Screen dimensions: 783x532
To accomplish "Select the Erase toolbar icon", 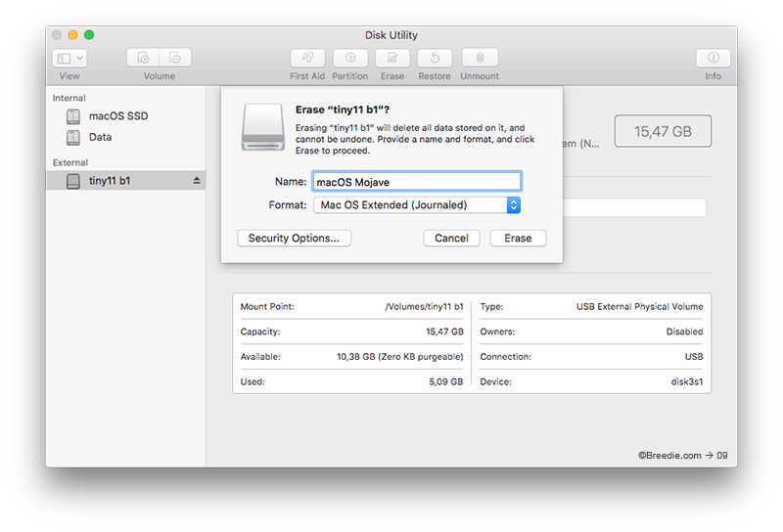I will tap(392, 58).
